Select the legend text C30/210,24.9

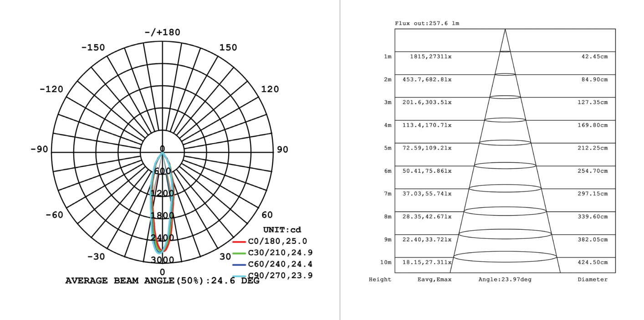(280, 253)
